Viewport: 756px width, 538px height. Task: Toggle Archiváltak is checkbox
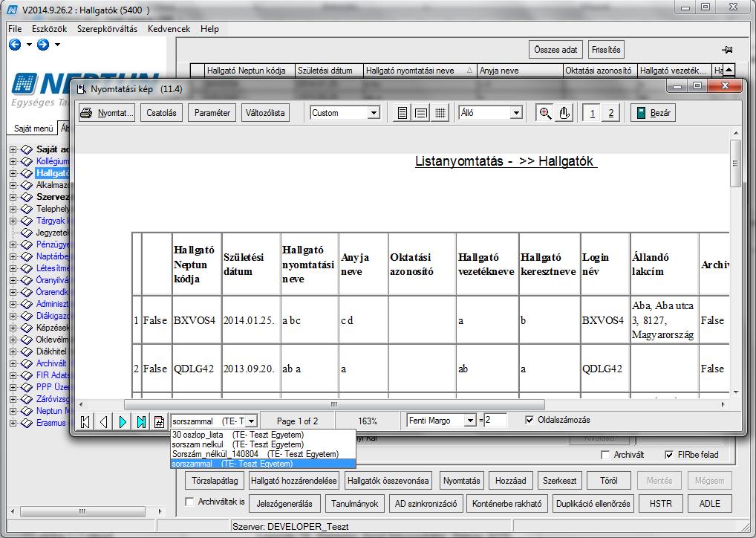(189, 502)
